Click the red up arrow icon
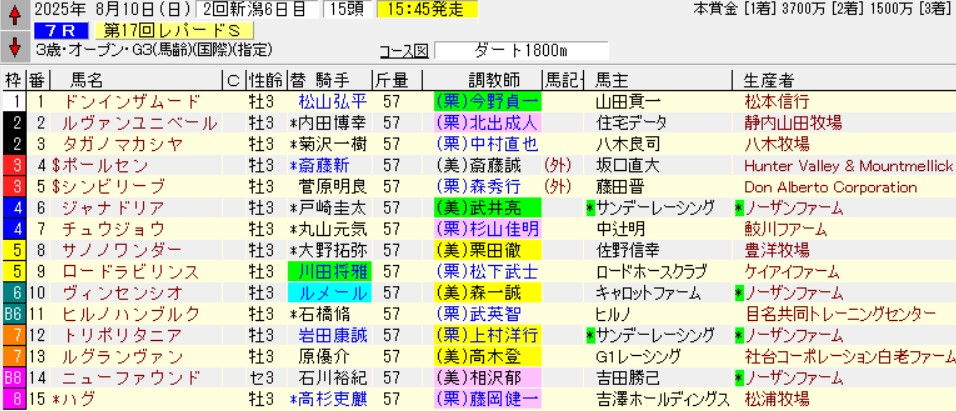The width and height of the screenshot is (956, 411). pos(14,16)
